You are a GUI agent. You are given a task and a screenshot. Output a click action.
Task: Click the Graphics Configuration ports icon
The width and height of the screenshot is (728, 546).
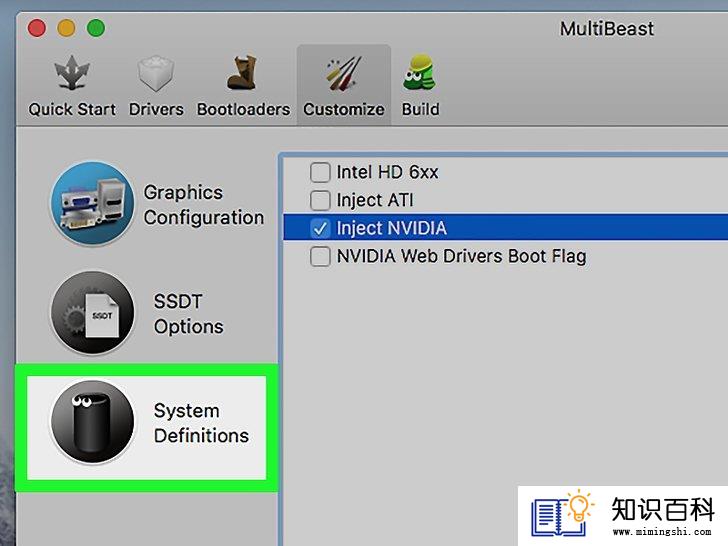tap(92, 203)
